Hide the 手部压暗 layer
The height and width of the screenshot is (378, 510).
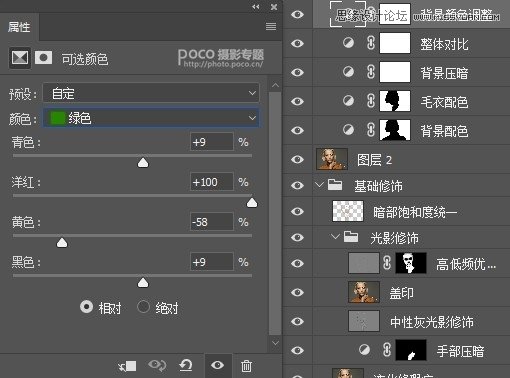[x=297, y=350]
